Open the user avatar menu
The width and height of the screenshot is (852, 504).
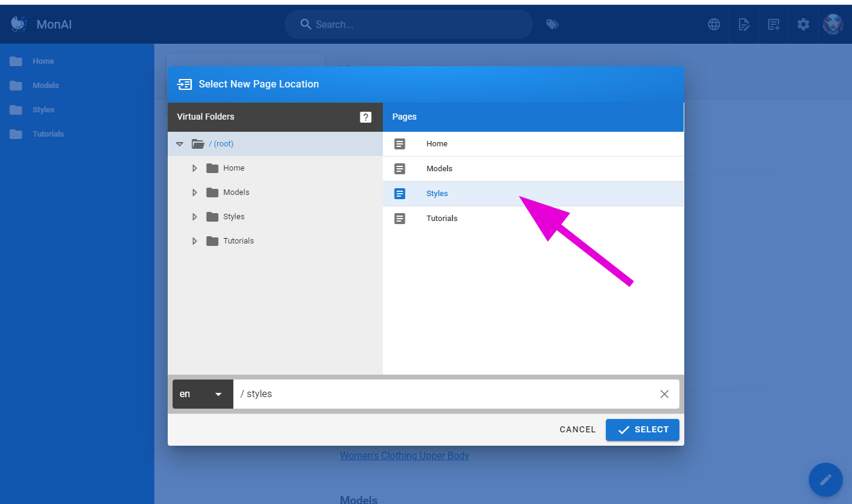point(833,24)
